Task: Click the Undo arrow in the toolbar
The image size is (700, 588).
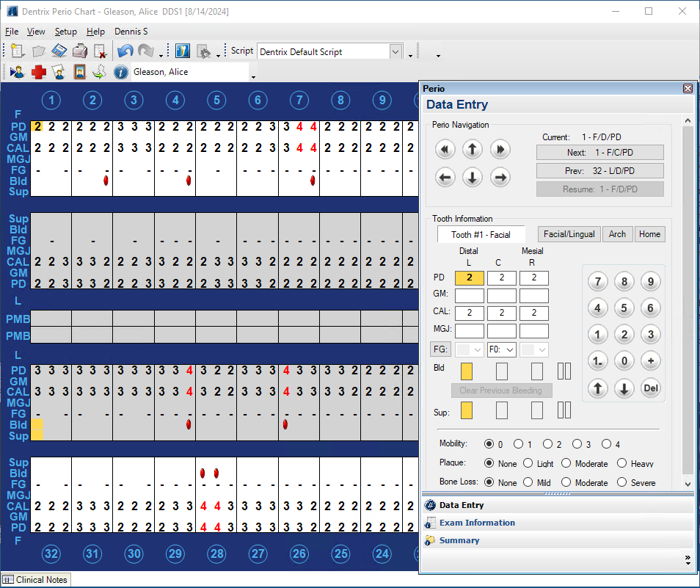Action: pos(125,51)
